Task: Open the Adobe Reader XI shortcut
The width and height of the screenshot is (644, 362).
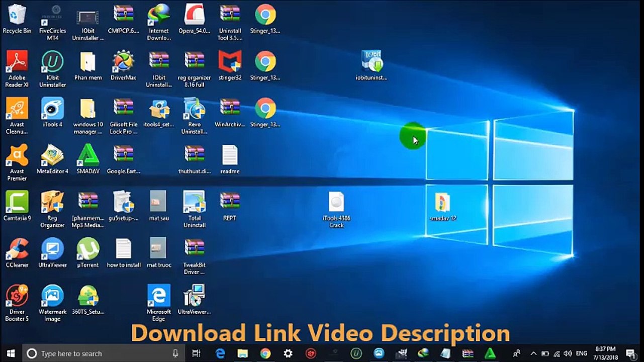Action: point(17,69)
